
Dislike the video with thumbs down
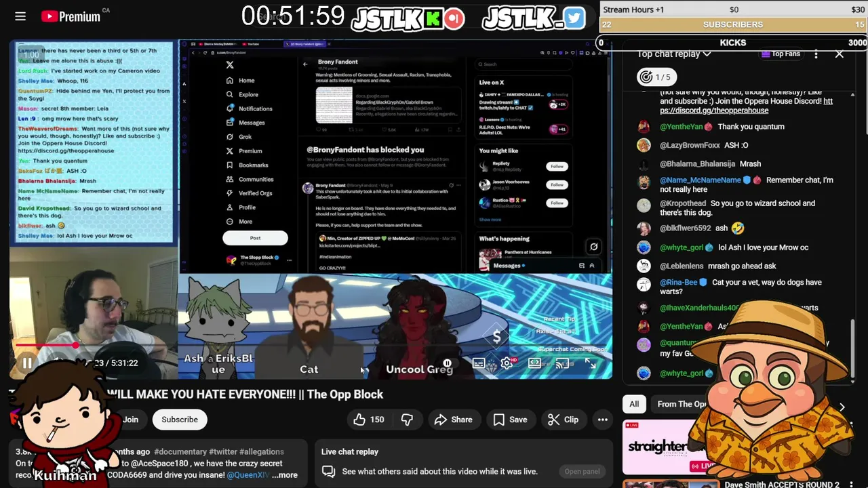[407, 420]
